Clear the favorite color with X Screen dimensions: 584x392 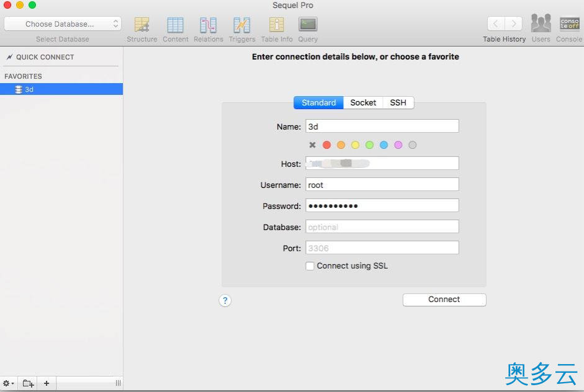click(313, 145)
